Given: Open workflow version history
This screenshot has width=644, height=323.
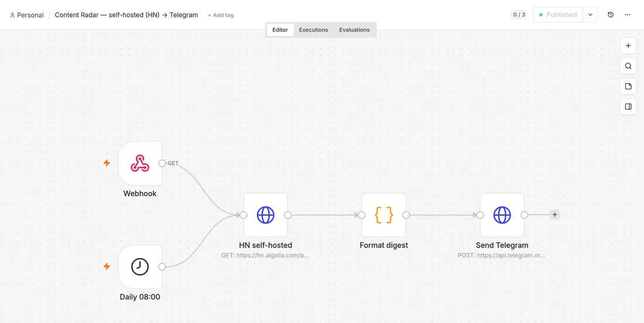Looking at the screenshot, I should 611,15.
